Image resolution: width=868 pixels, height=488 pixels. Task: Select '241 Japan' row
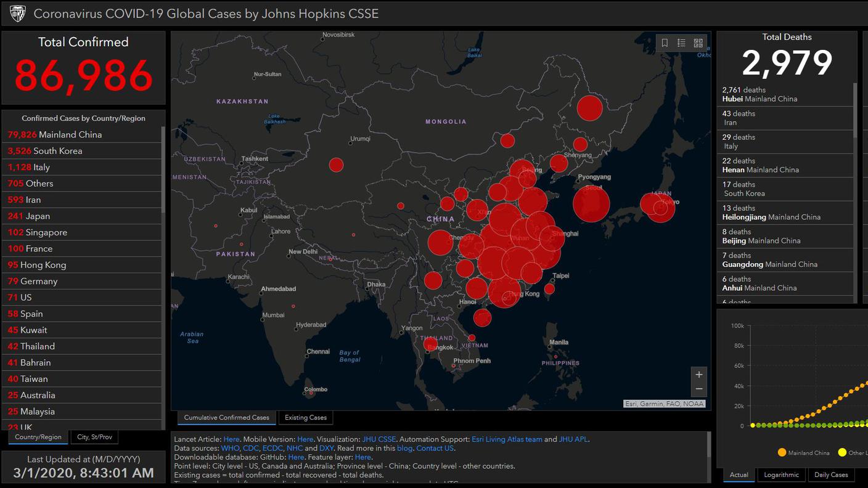click(82, 216)
